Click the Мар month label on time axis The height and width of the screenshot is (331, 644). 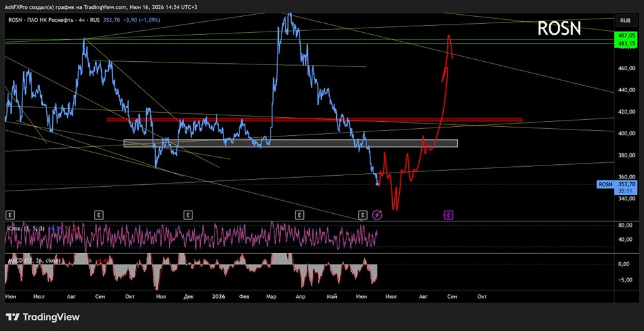point(272,296)
